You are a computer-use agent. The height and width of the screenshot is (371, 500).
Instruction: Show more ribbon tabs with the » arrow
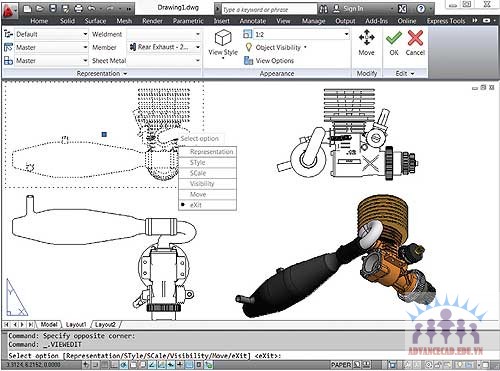pyautogui.click(x=474, y=21)
